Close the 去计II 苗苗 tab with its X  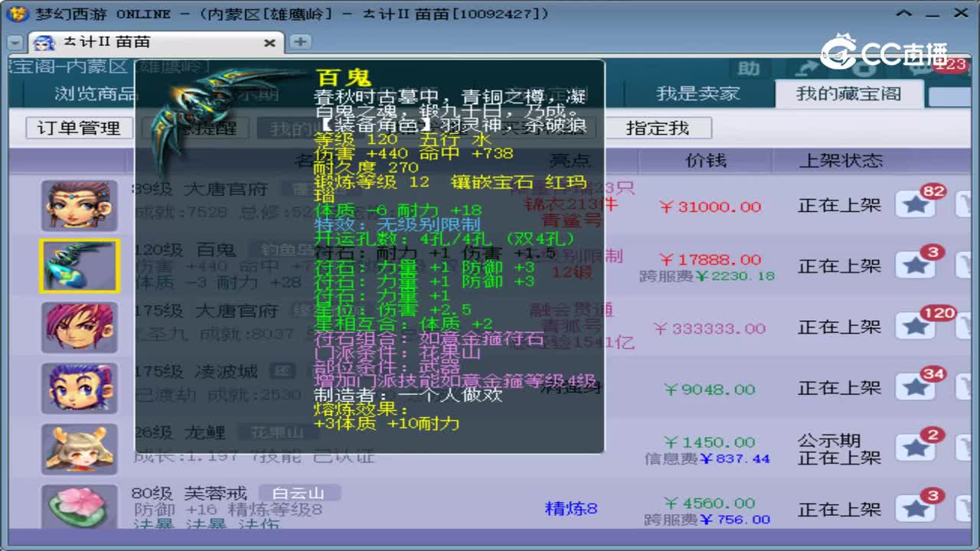269,43
